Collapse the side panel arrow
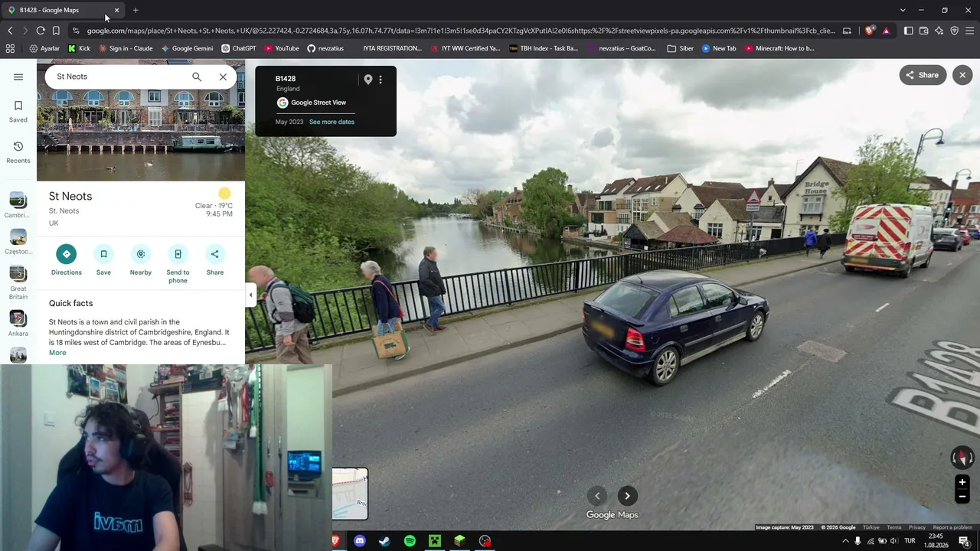Screen dimensions: 980x551 click(x=250, y=295)
